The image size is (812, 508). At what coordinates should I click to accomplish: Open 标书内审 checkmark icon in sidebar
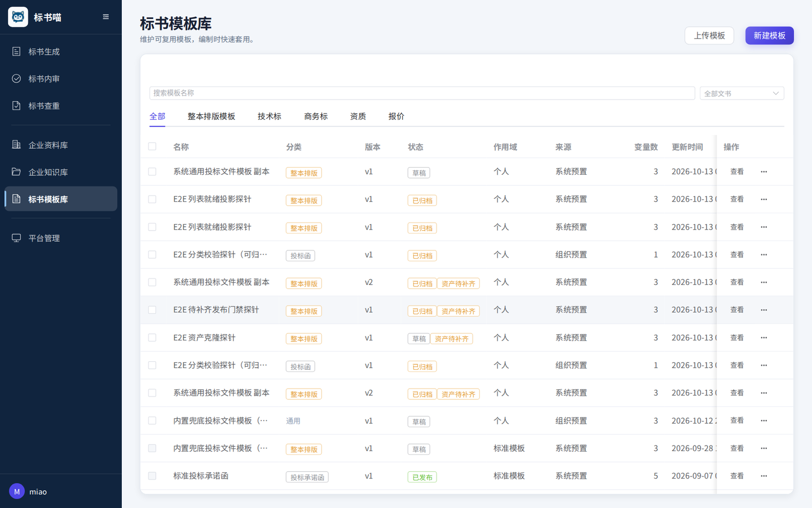pos(16,78)
